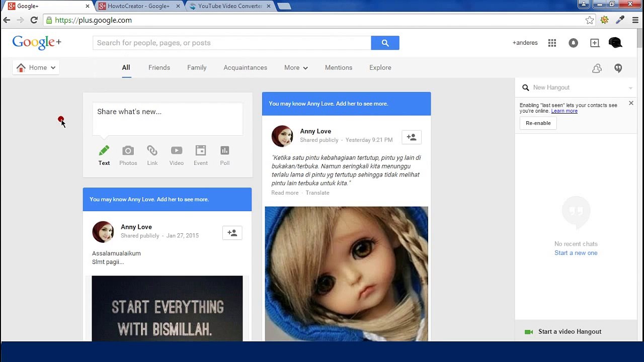The width and height of the screenshot is (644, 362).
Task: Dismiss the last seen notice
Action: point(631,103)
